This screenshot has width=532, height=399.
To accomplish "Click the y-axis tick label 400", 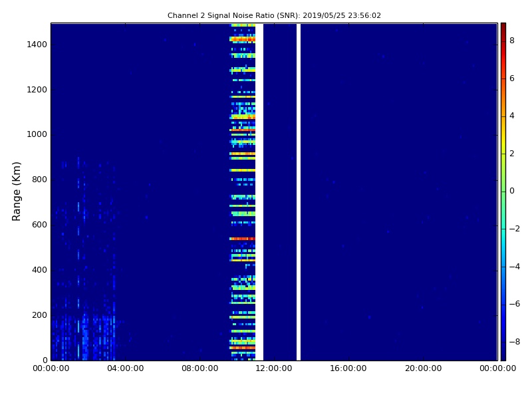I will (39, 270).
